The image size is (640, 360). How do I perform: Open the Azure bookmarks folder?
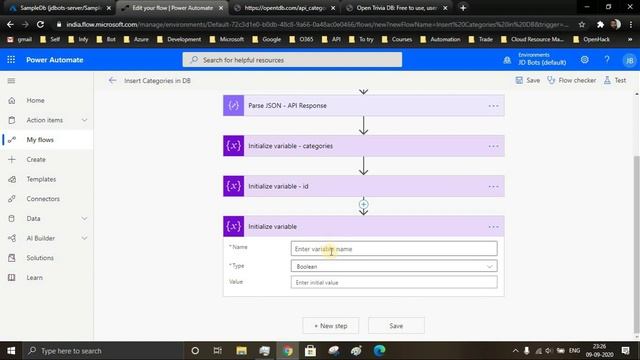click(136, 39)
